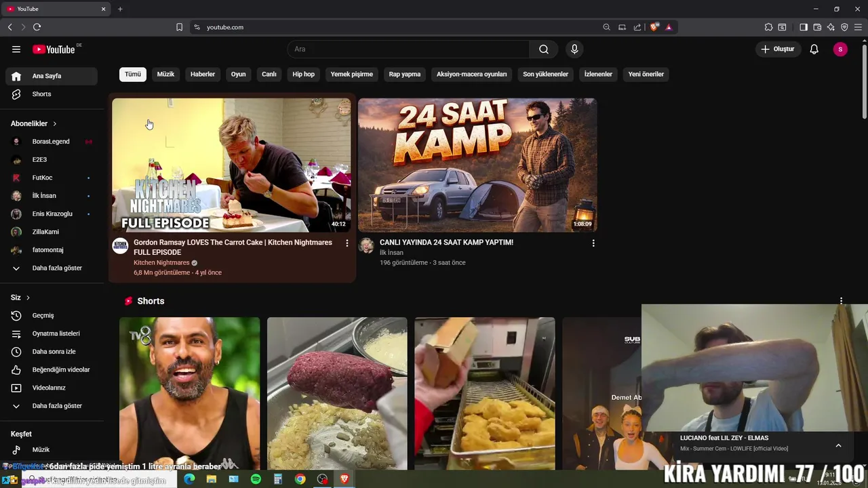Screen dimensions: 868x488
Task: Select the Aksiyon-macera oyunları chip
Action: point(472,74)
